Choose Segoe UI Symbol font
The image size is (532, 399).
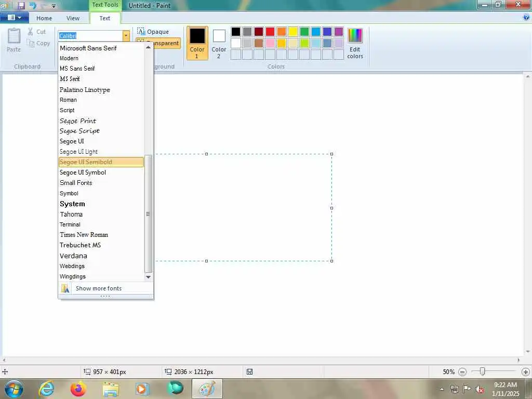(x=101, y=172)
